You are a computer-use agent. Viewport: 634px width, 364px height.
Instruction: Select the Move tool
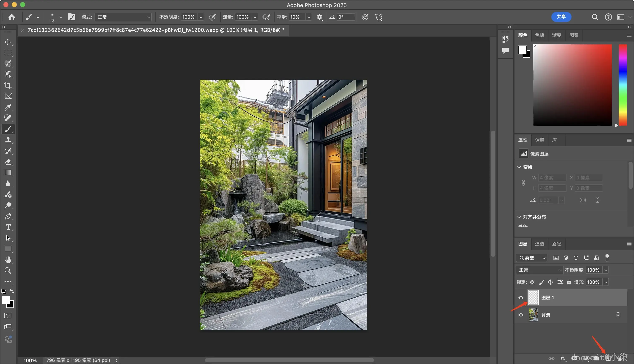pyautogui.click(x=8, y=42)
